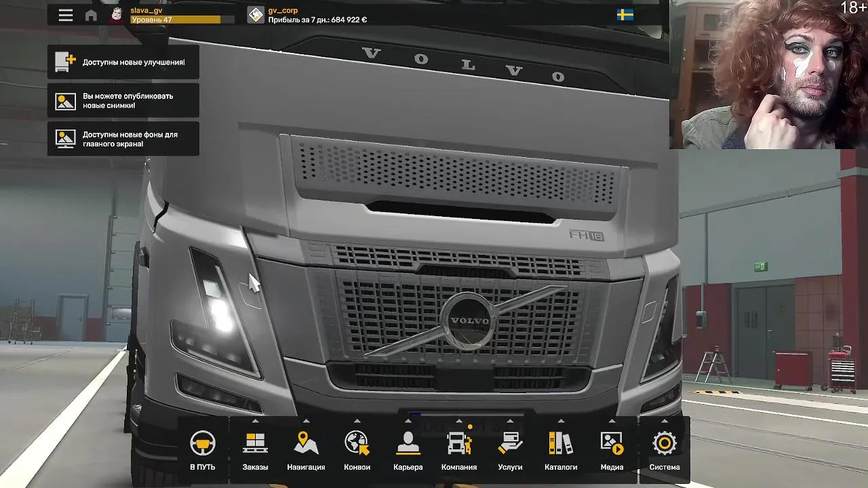Open the slava_gv player avatar
Screen dimensions: 868x488
[117, 14]
